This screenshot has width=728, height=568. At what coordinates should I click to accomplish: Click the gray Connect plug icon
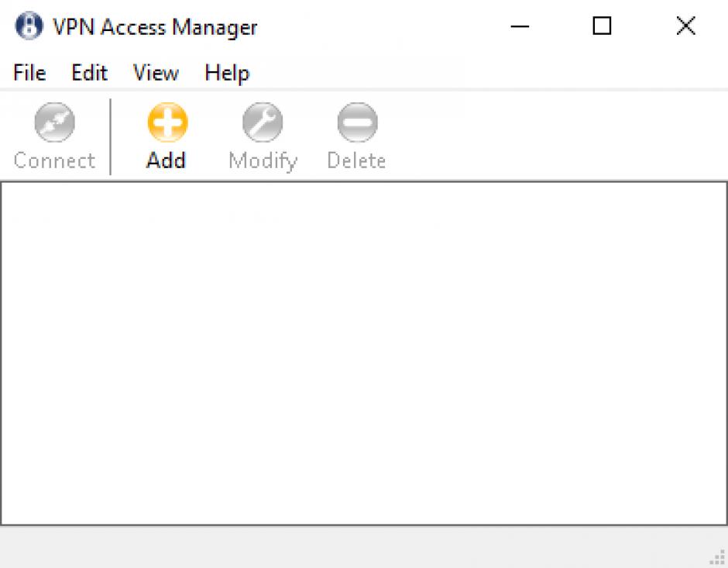[54, 123]
